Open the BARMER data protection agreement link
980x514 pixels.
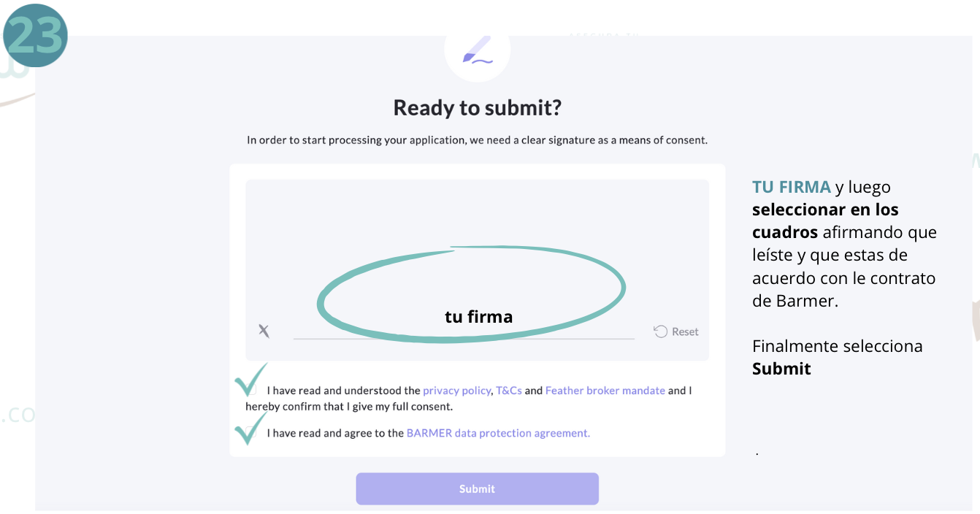(x=498, y=433)
